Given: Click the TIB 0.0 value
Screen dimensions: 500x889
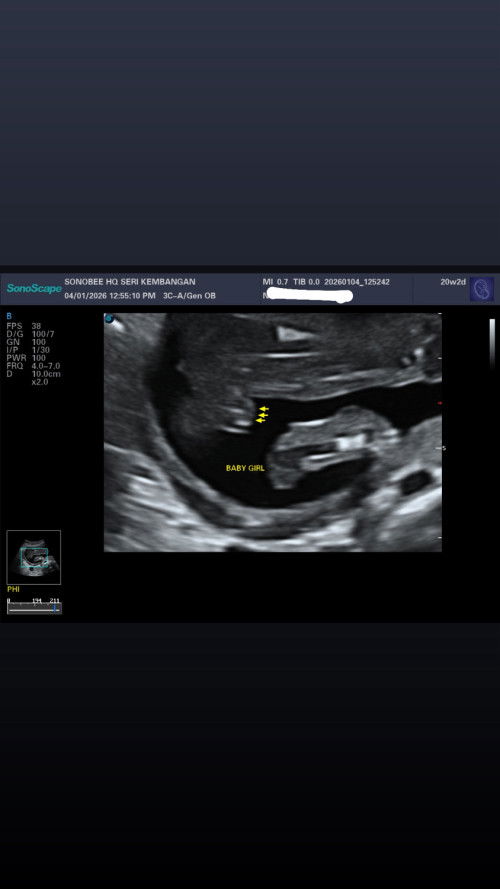Looking at the screenshot, I should pos(306,282).
